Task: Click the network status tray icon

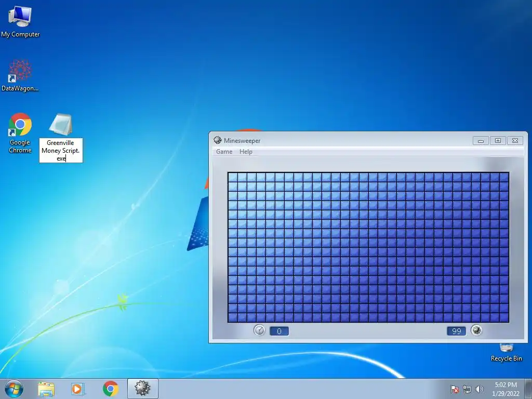Action: [467, 389]
